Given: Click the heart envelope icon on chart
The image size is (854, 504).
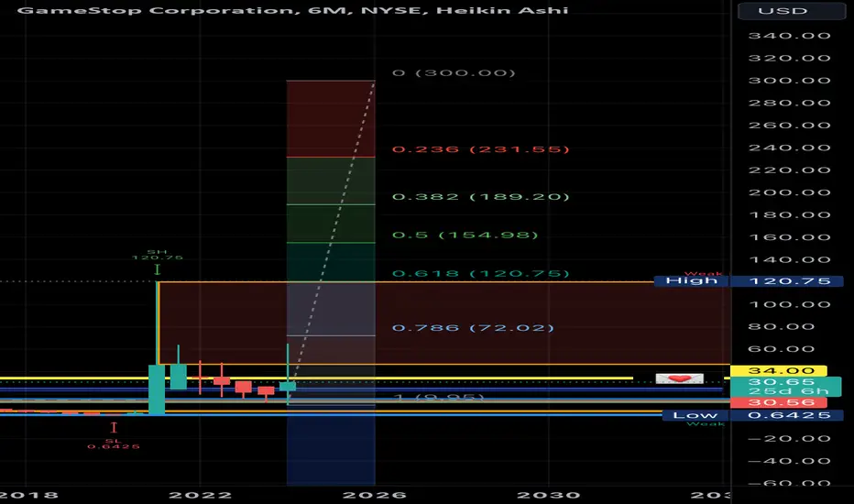Looking at the screenshot, I should [680, 378].
